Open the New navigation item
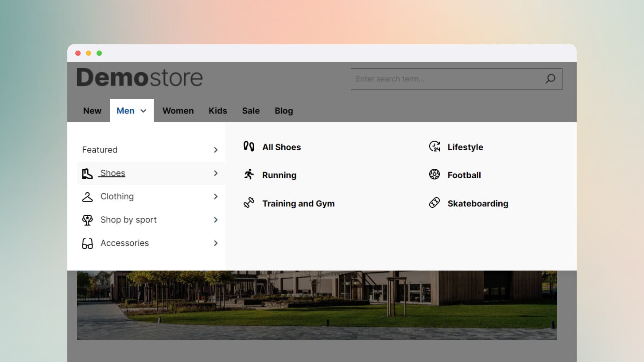644x362 pixels. tap(92, 111)
